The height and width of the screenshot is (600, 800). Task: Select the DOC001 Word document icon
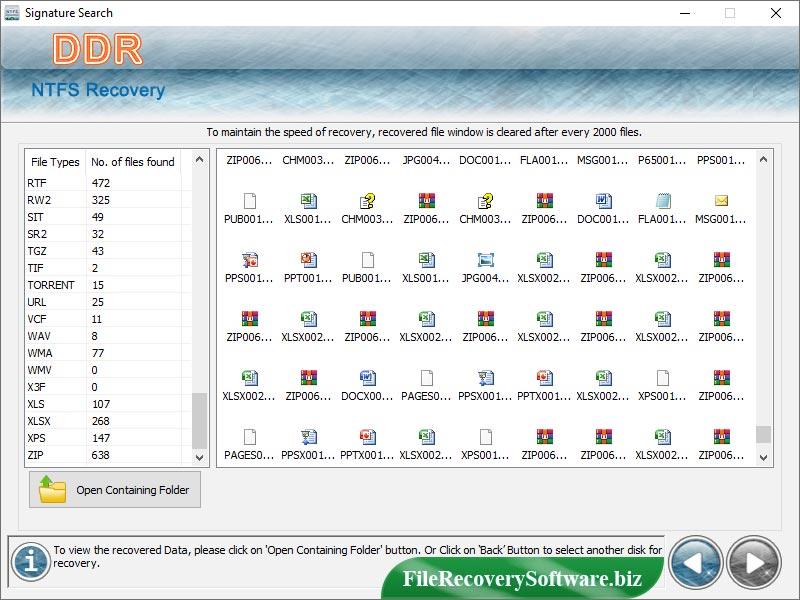click(x=603, y=201)
